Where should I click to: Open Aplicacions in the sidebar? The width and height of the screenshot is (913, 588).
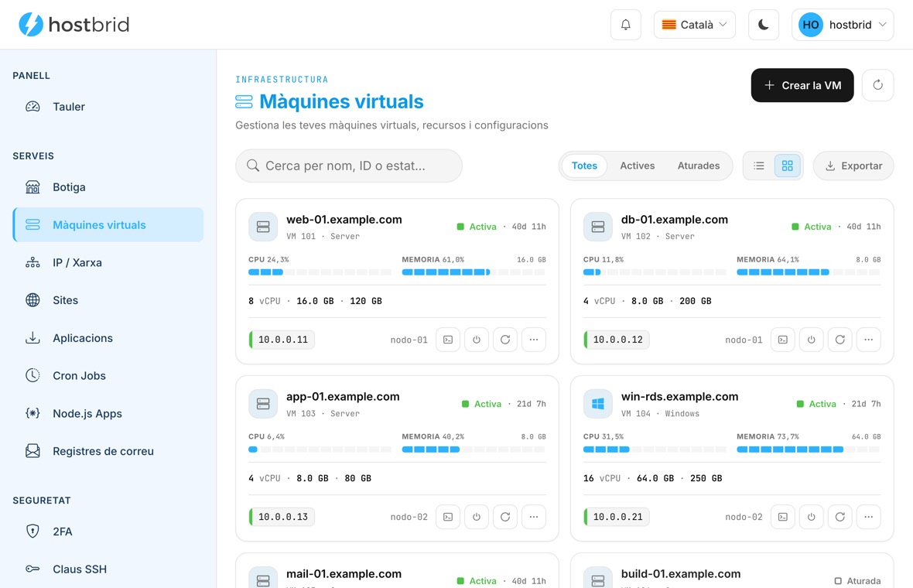108,338
